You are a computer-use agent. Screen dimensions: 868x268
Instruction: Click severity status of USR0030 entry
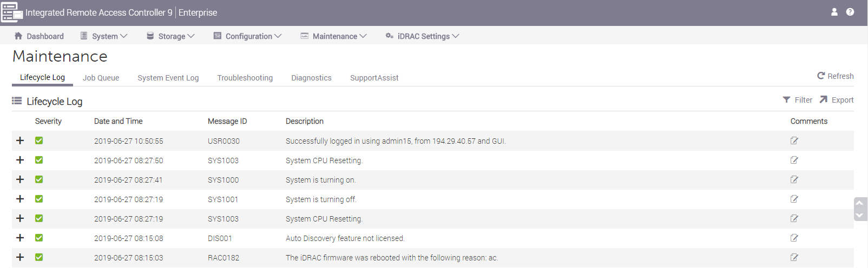[39, 140]
